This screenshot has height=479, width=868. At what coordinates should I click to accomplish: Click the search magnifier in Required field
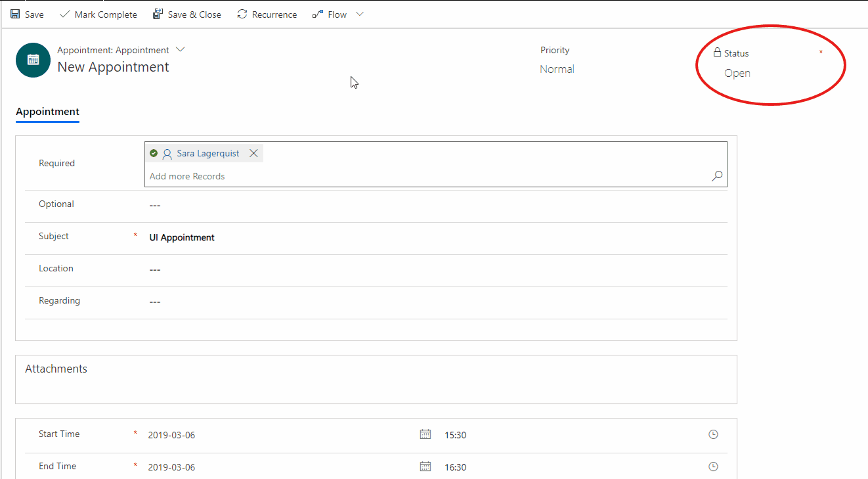click(x=717, y=176)
